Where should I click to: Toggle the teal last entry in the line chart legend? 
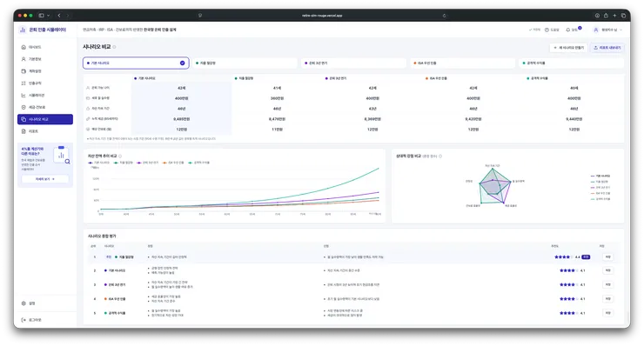tap(198, 163)
